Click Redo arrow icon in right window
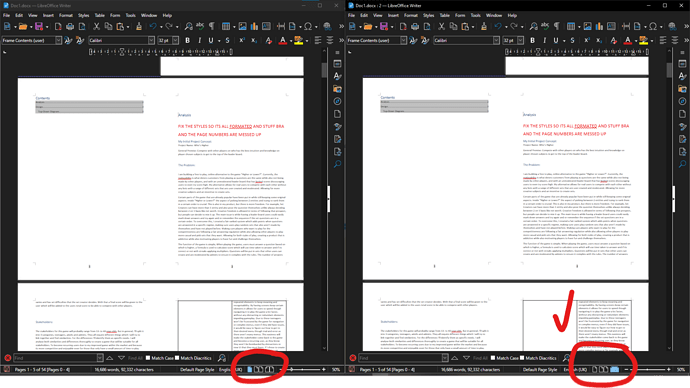Image resolution: width=690 pixels, height=388 pixels. pos(514,27)
